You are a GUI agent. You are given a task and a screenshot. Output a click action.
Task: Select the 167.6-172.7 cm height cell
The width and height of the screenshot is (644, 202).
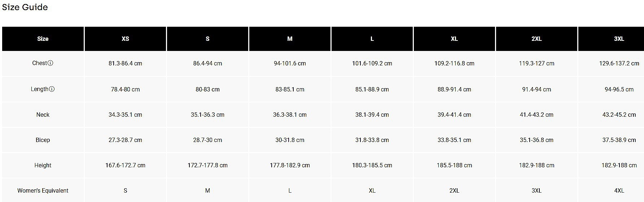coord(125,165)
